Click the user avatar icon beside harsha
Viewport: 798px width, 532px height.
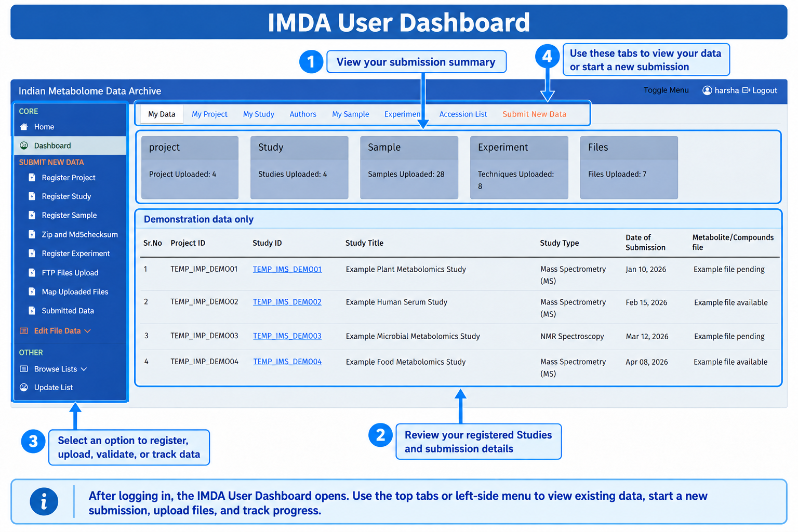coord(707,90)
